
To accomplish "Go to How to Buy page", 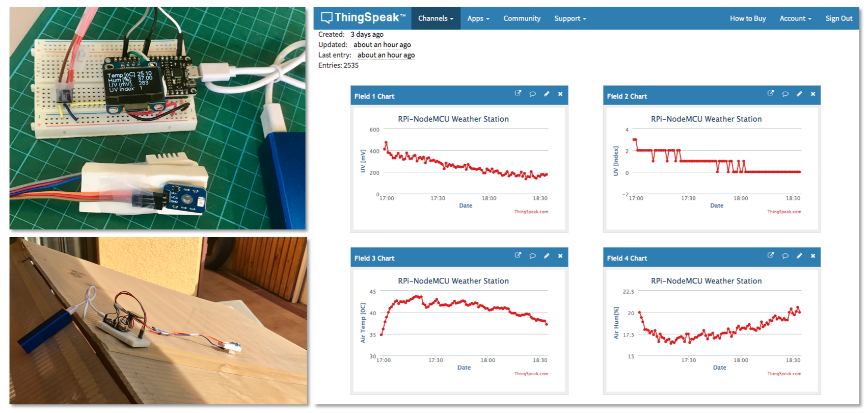I will [x=748, y=18].
